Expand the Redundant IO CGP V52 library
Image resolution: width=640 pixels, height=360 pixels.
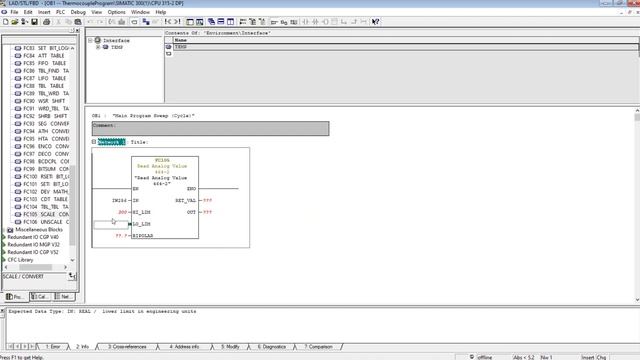click(x=4, y=252)
